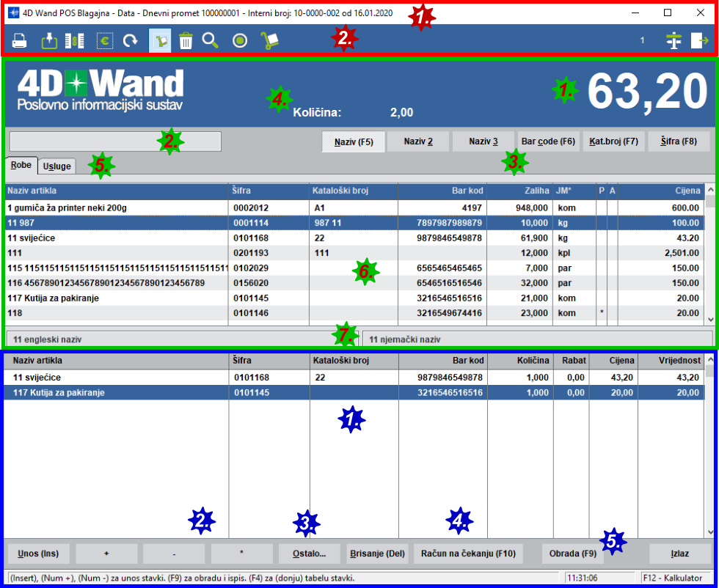
Task: Click the green circle toolbar icon
Action: pos(240,41)
